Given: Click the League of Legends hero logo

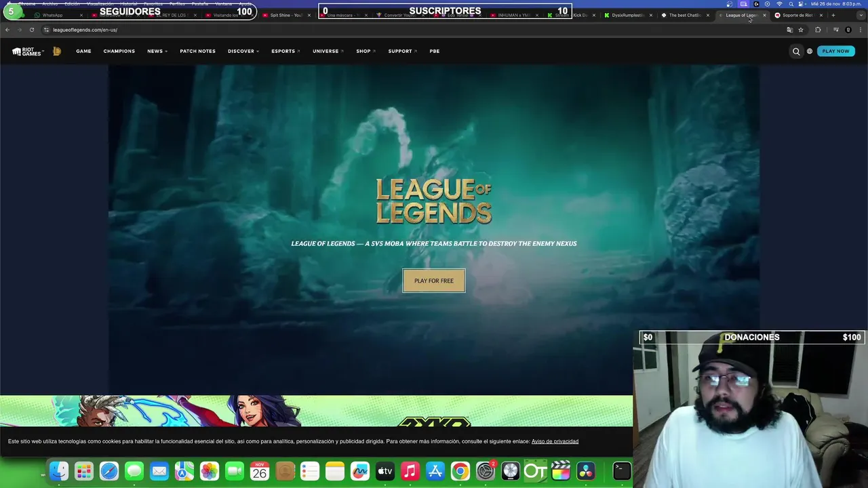Looking at the screenshot, I should point(434,201).
